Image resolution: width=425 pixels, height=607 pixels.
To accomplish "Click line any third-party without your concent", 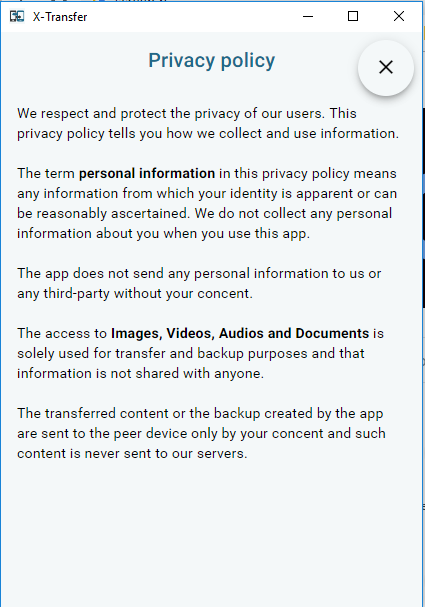I will point(135,293).
